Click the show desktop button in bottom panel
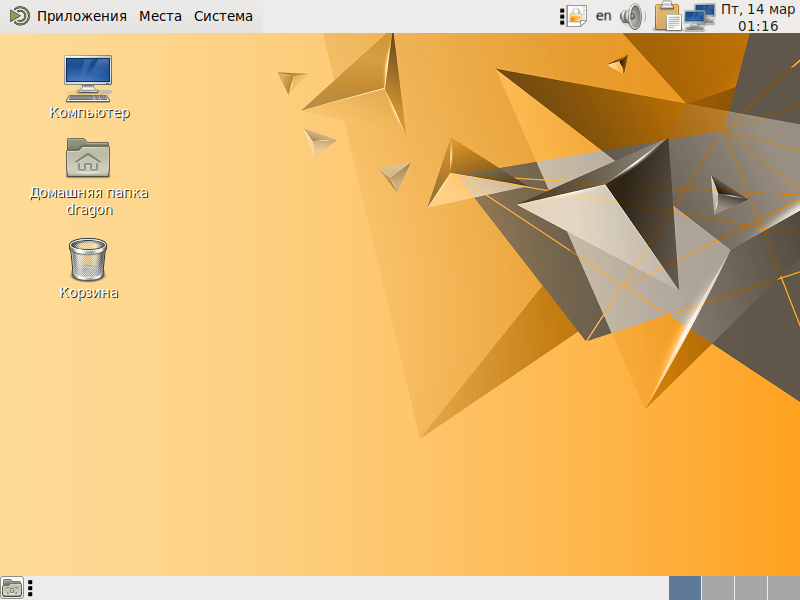 [12, 588]
